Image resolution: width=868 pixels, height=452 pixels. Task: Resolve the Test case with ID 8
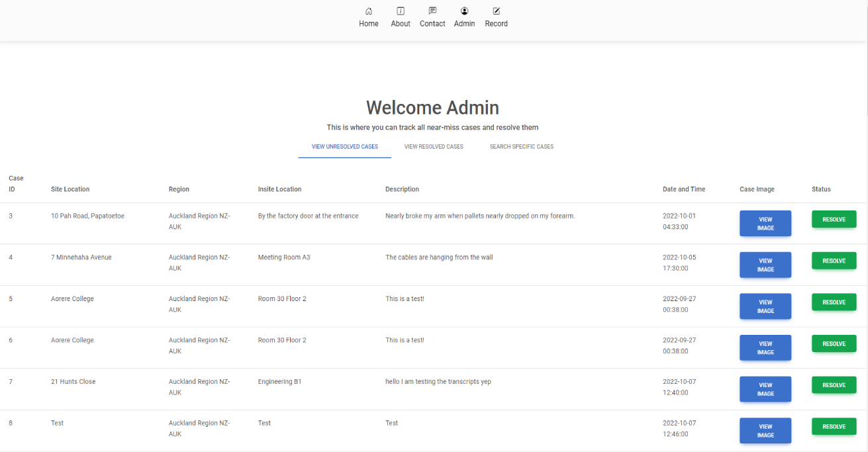click(834, 426)
